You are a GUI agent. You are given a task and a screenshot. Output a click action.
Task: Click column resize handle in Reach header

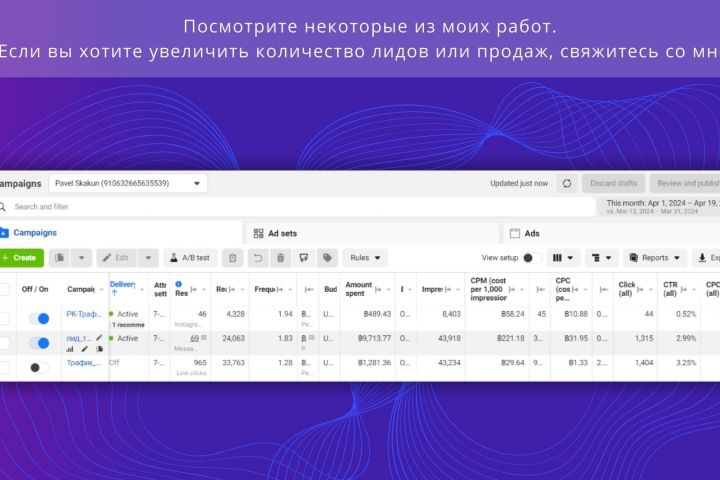[232, 289]
